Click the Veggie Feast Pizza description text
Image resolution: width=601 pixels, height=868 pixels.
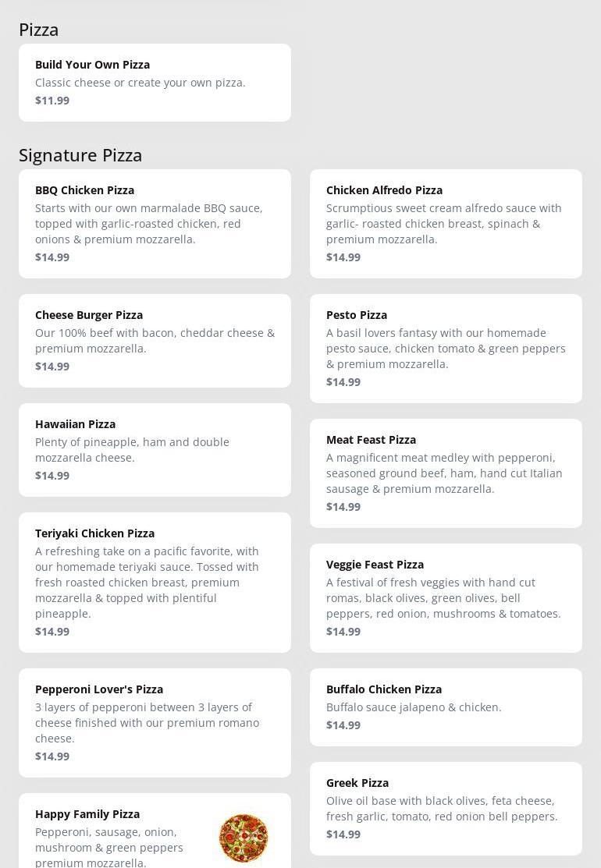tap(443, 598)
